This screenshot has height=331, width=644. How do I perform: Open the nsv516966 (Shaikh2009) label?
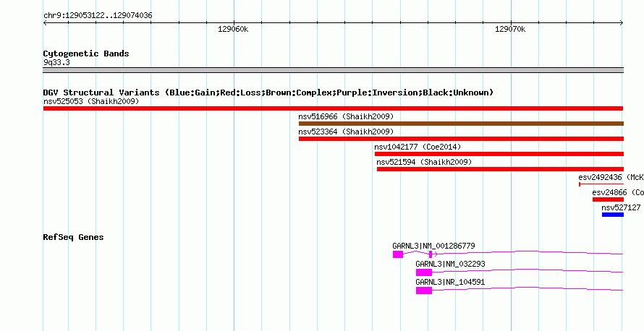point(346,116)
